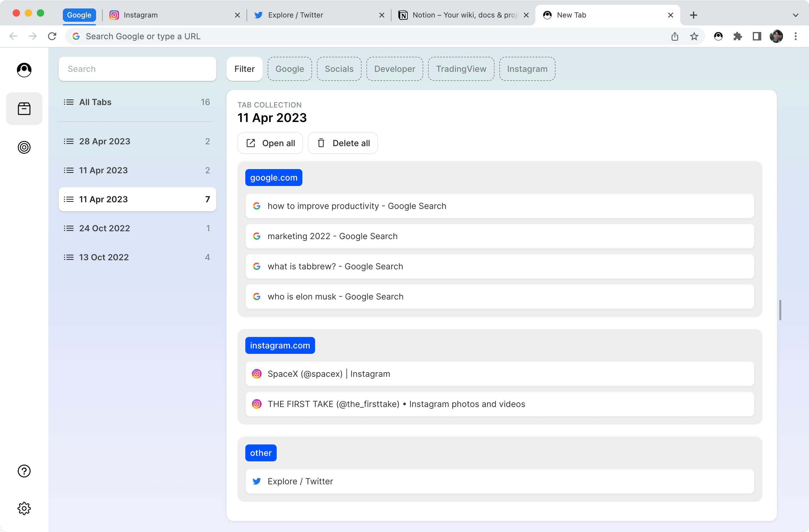This screenshot has height=532, width=809.
Task: Open the 11 Apr 2023 collection with 2 tabs
Action: coord(137,170)
